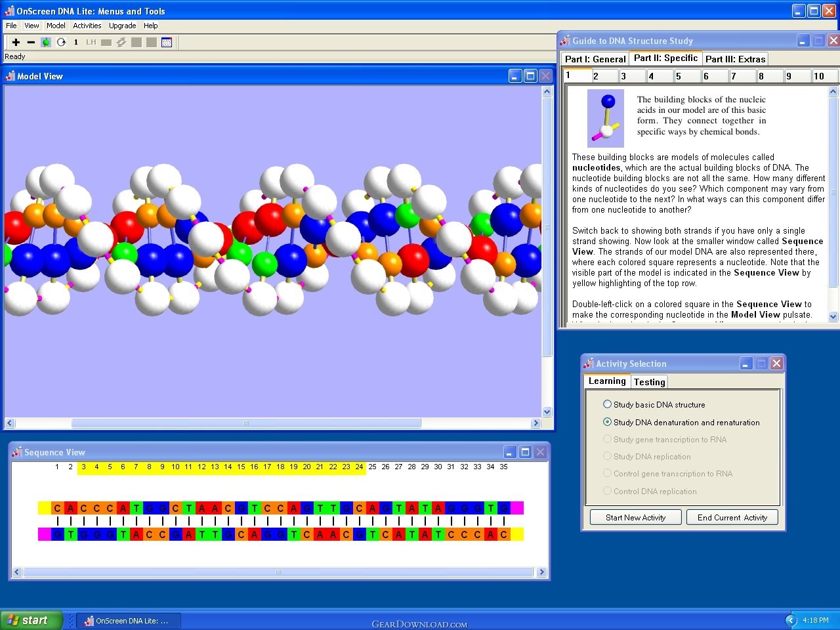Screen dimensions: 840x630
Task: Click the grayed 'LH' toolbar icon
Action: coord(91,42)
